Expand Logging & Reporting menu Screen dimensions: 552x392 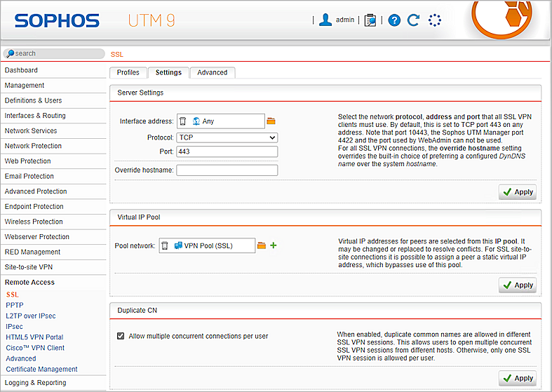click(x=53, y=383)
